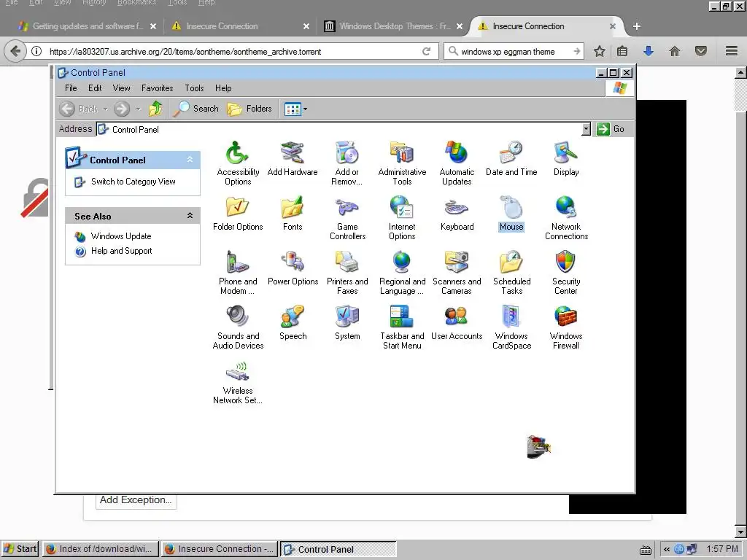Open Phone and Modem options icon

[x=238, y=273]
